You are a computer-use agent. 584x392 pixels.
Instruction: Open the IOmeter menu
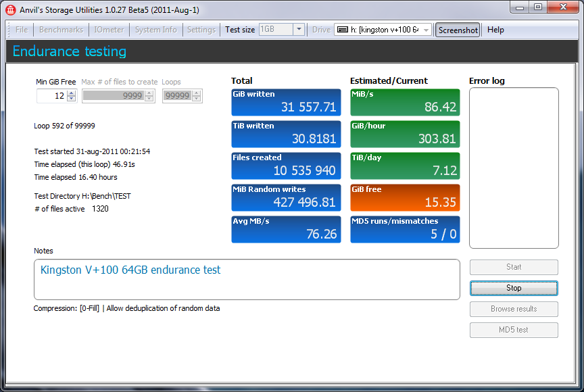(x=109, y=30)
